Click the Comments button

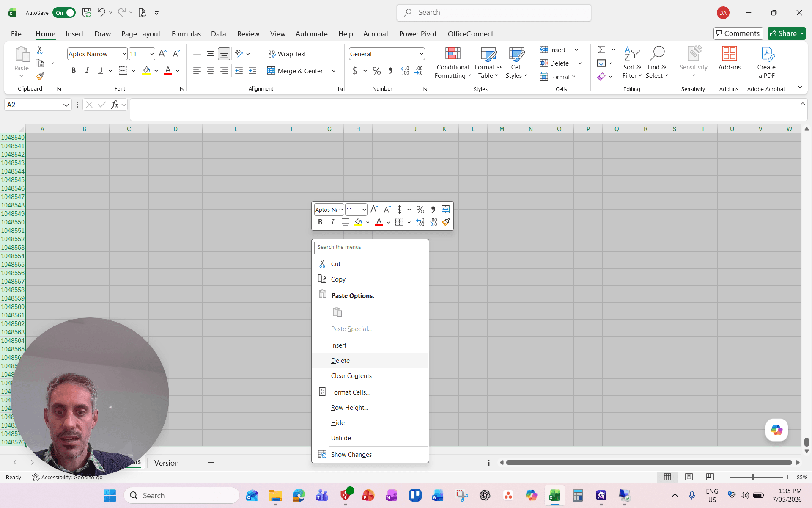click(738, 33)
